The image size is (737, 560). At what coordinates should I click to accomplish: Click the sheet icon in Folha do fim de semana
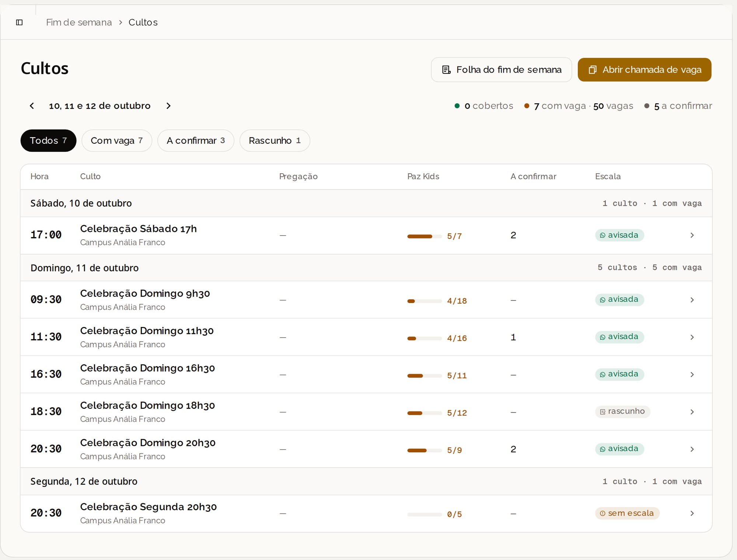pyautogui.click(x=446, y=70)
